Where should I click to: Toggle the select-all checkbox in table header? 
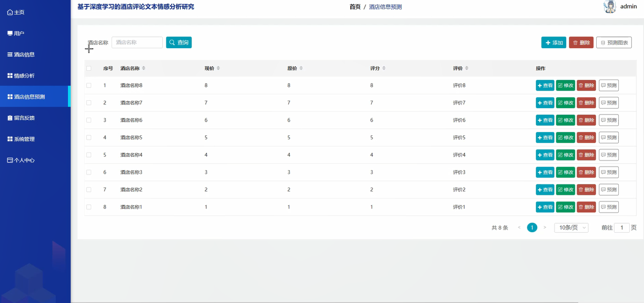pos(89,68)
